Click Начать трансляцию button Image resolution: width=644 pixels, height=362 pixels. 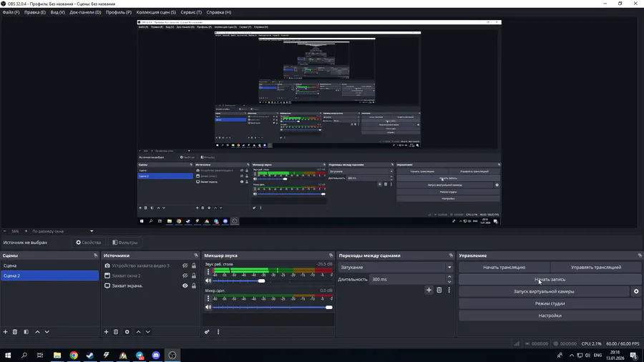click(x=504, y=267)
